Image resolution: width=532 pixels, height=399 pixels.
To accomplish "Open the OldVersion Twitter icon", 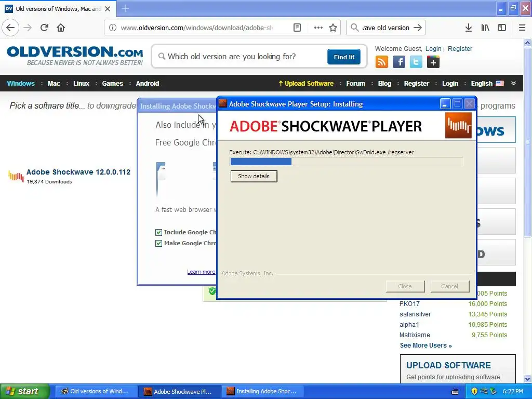I will point(416,62).
